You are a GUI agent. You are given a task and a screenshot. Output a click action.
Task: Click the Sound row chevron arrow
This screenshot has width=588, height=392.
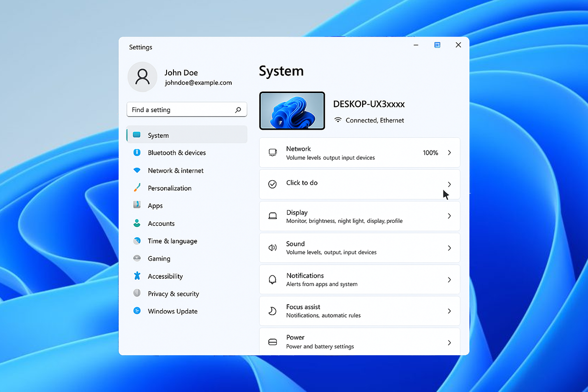pyautogui.click(x=449, y=248)
